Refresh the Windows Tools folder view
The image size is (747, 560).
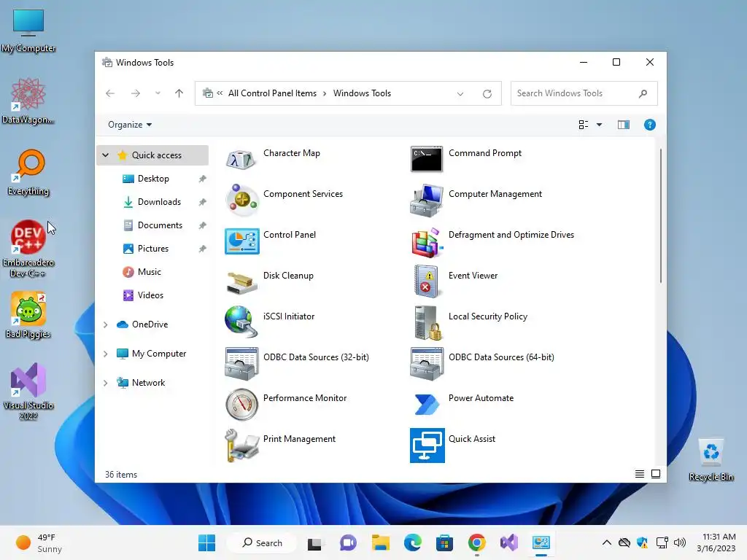pos(487,94)
